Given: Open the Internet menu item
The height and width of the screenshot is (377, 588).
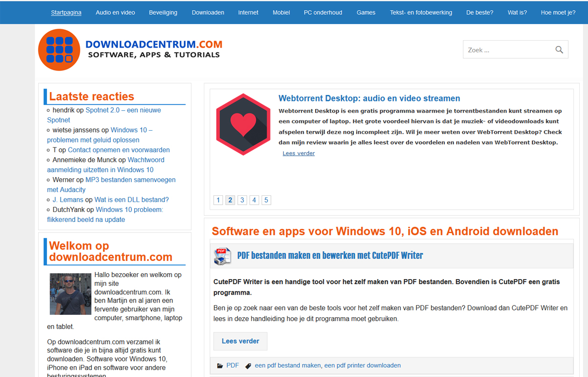Looking at the screenshot, I should 248,13.
